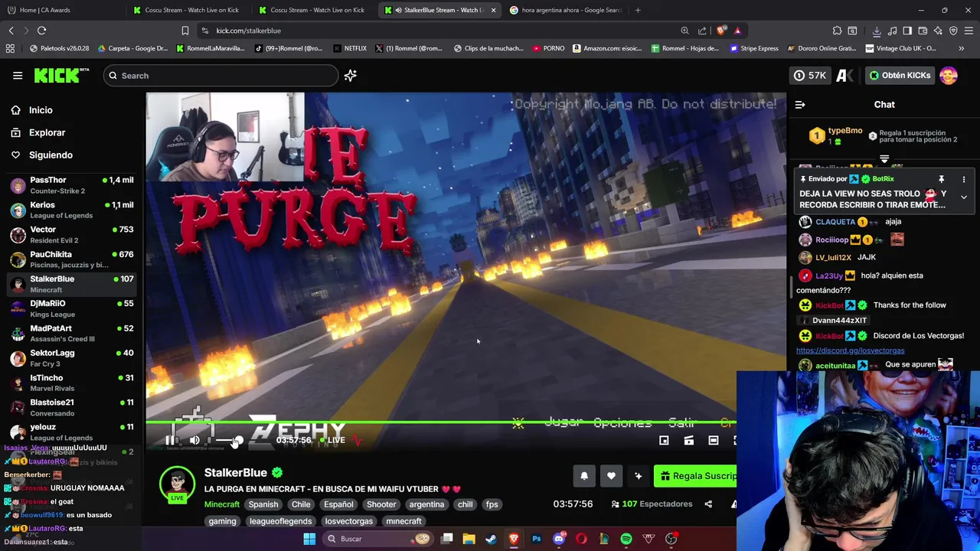980x551 pixels.
Task: Open PassThor channel in sidebar
Action: click(x=70, y=184)
